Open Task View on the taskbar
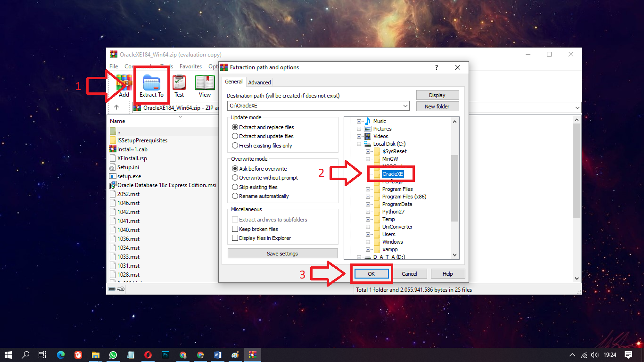The width and height of the screenshot is (644, 362). pos(42,355)
